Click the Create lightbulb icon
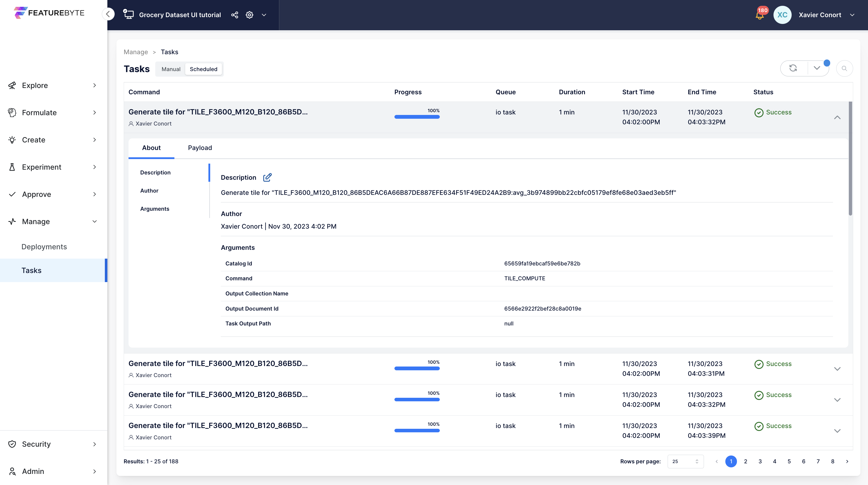868x485 pixels. [12, 140]
